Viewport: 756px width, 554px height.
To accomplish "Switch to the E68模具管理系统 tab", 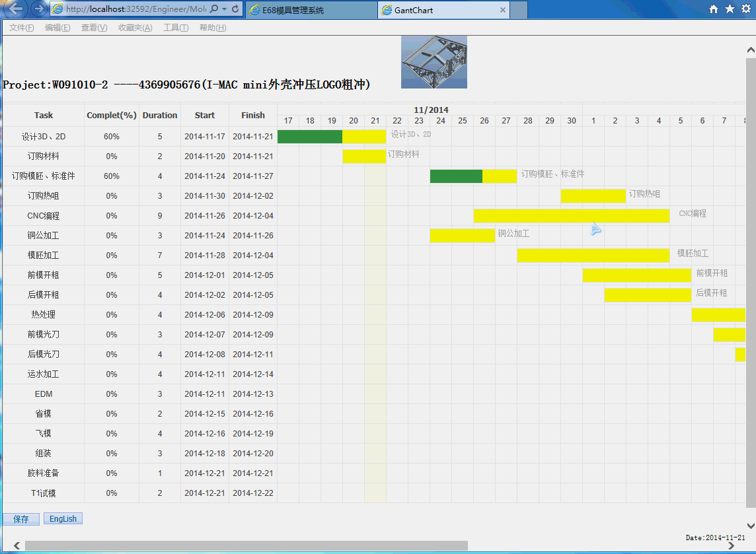I will pyautogui.click(x=311, y=10).
